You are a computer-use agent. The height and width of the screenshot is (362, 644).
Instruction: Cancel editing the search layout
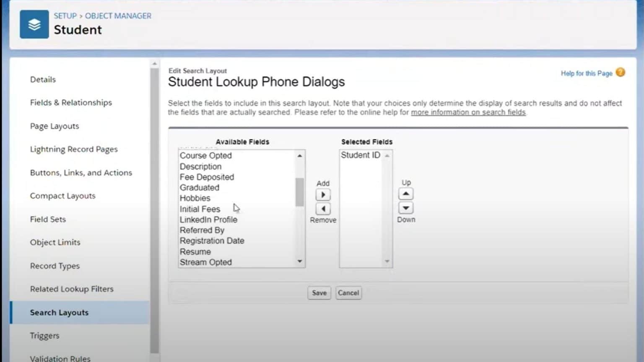(x=348, y=293)
